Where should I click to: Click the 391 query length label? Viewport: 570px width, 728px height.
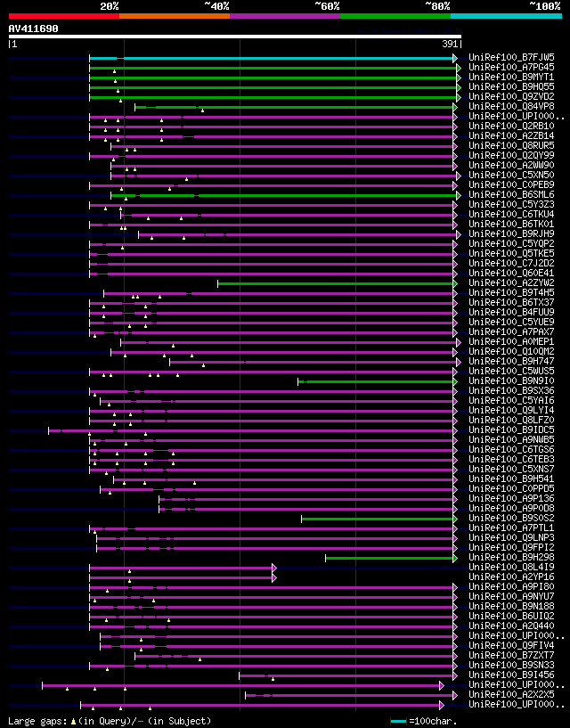(450, 45)
